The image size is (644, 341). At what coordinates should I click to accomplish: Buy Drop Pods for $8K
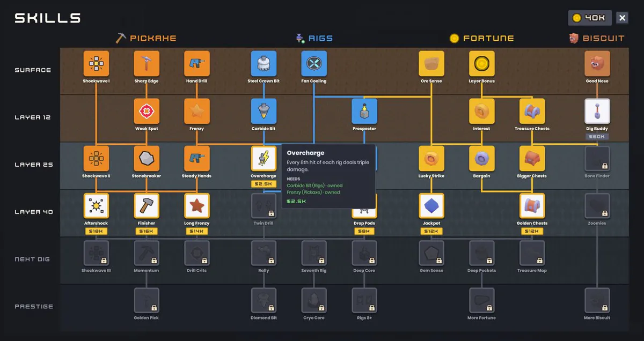pos(364,231)
